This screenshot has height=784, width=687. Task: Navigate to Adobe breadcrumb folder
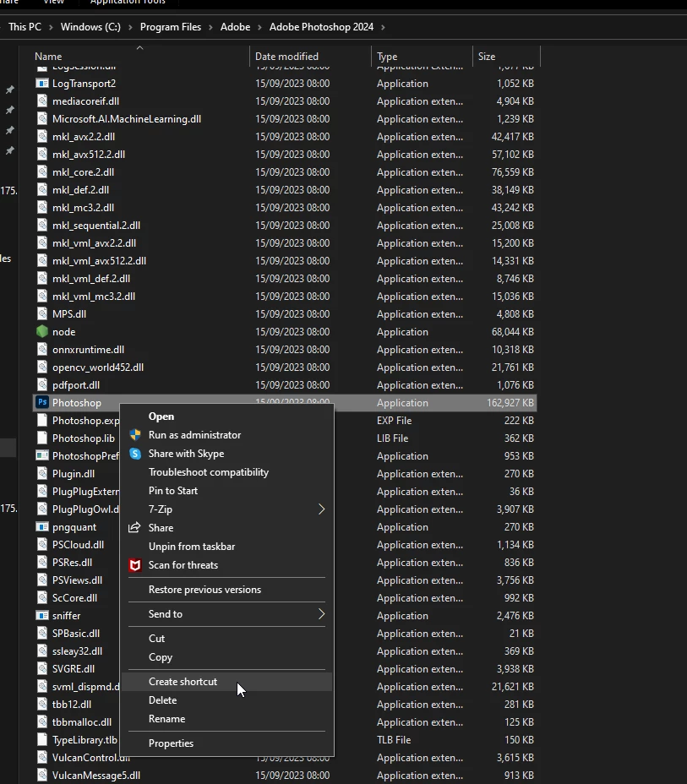[x=235, y=27]
